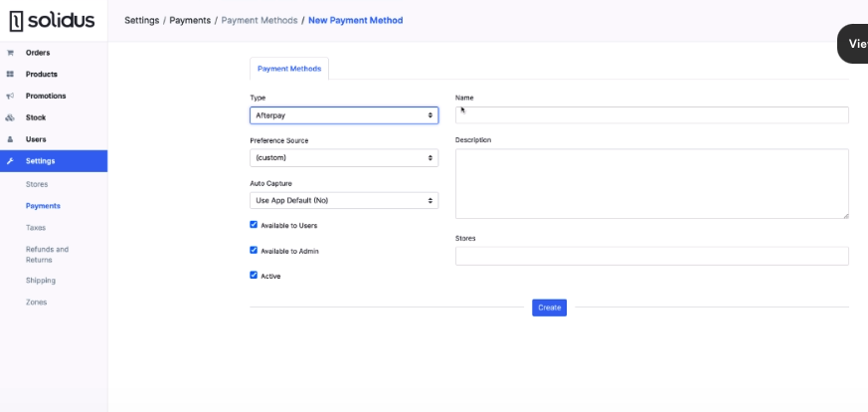
Task: Toggle the Available to Users checkbox
Action: tap(254, 225)
